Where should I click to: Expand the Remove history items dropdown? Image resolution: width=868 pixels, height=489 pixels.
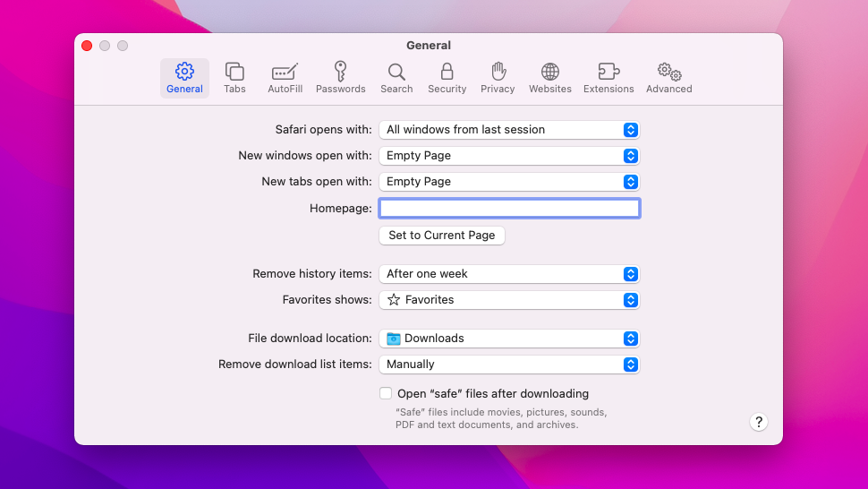pos(509,273)
